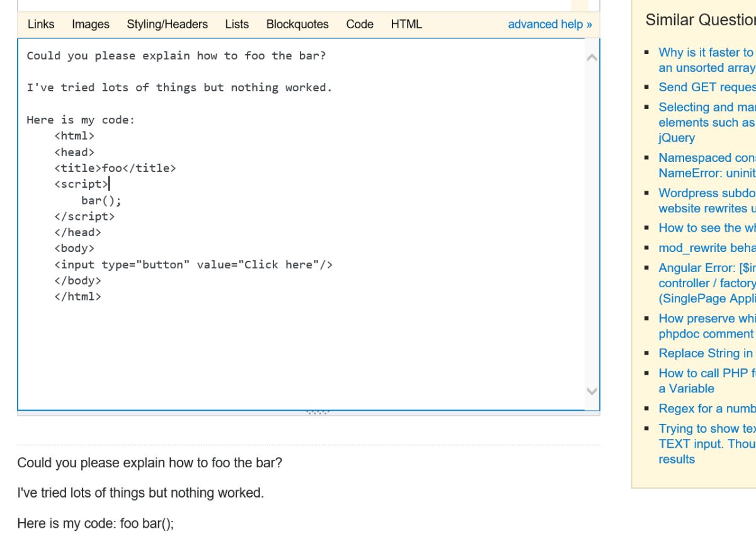Click the '</head>' line in the editor
Screen dimensions: 756x541
coord(77,232)
